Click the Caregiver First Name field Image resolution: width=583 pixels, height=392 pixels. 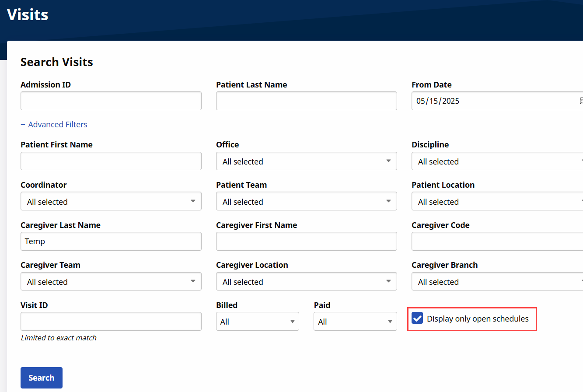pyautogui.click(x=306, y=241)
